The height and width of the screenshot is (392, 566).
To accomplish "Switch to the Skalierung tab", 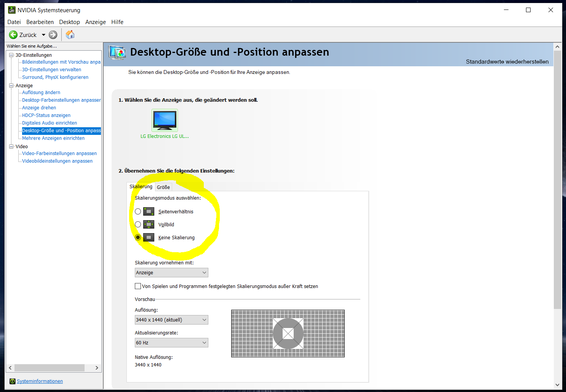I will [141, 186].
